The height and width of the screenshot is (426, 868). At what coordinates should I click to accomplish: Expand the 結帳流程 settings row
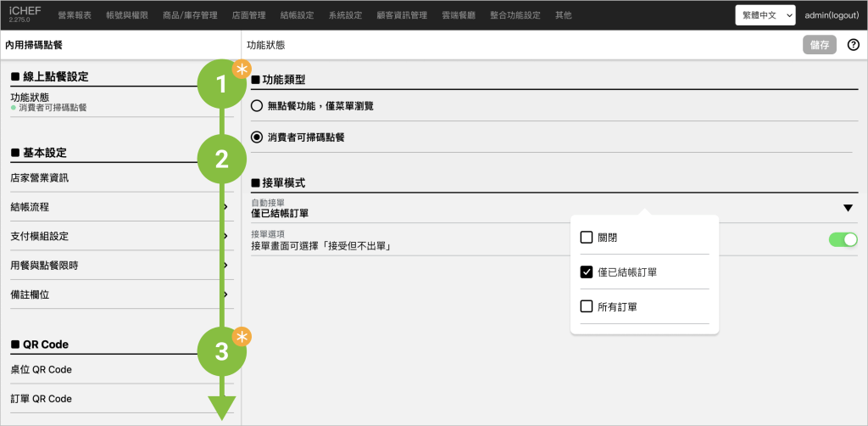pos(119,207)
